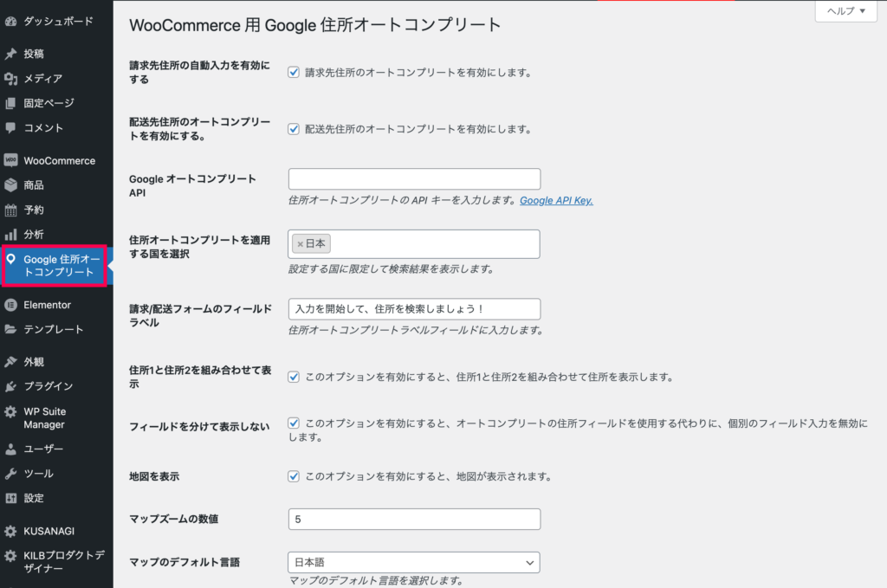Click the gear icon beside KUSANAGI
887x588 pixels.
pos(10,532)
